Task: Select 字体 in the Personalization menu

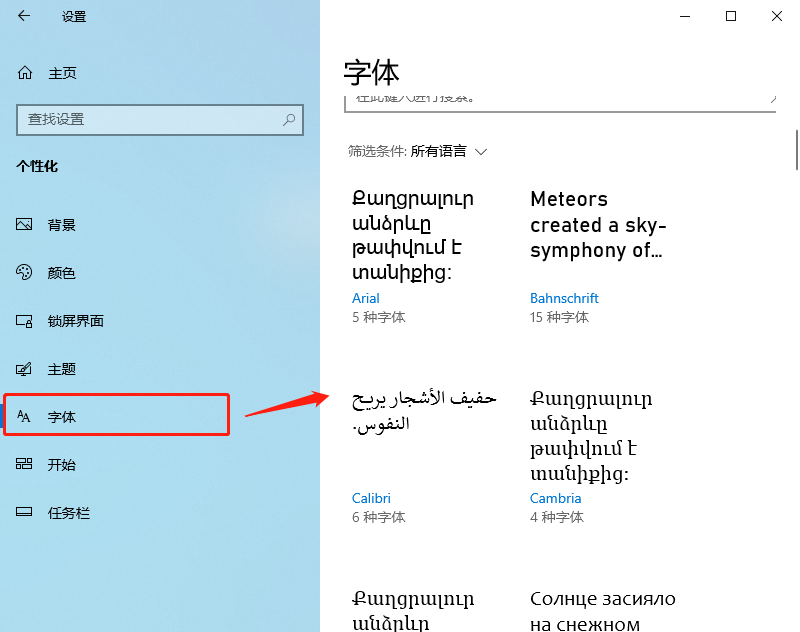Action: (64, 416)
